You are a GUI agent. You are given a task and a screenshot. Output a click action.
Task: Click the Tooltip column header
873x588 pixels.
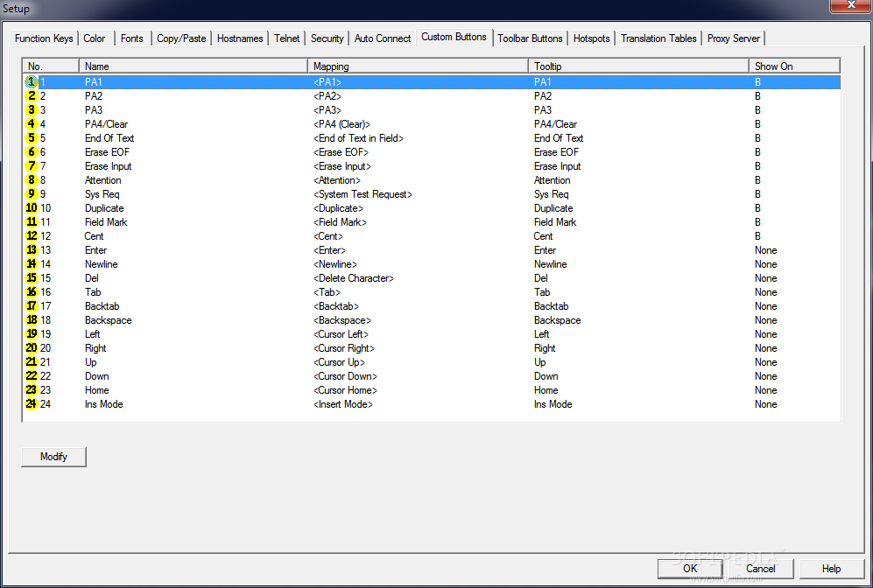[638, 66]
